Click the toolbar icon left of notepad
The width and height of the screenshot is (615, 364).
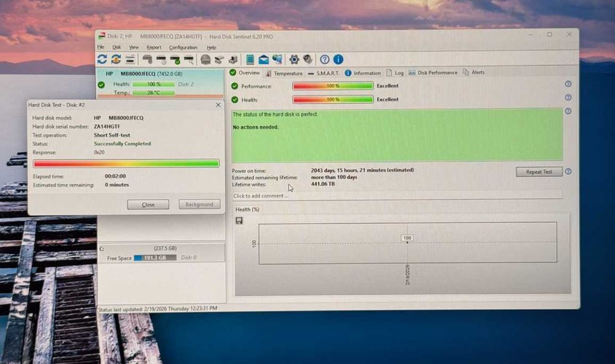point(233,60)
